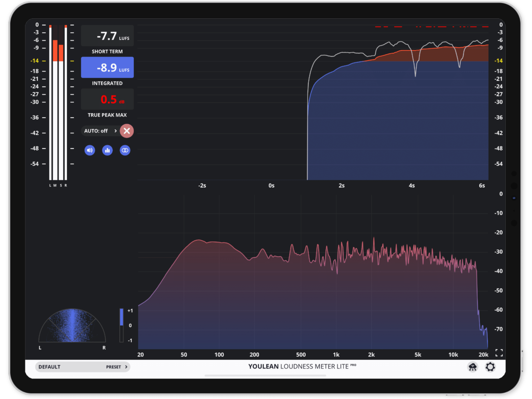Click the +1 correlation scale label
The width and height of the screenshot is (532, 399).
coord(130,311)
